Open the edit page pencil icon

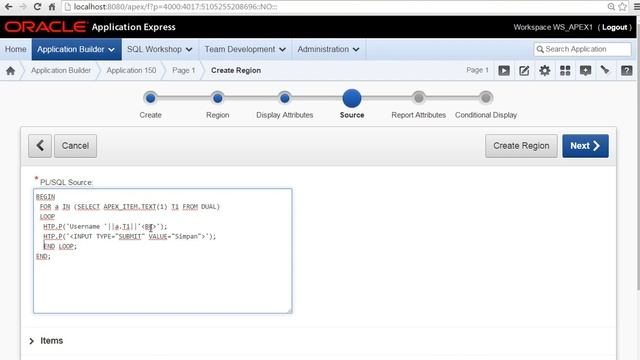[524, 71]
